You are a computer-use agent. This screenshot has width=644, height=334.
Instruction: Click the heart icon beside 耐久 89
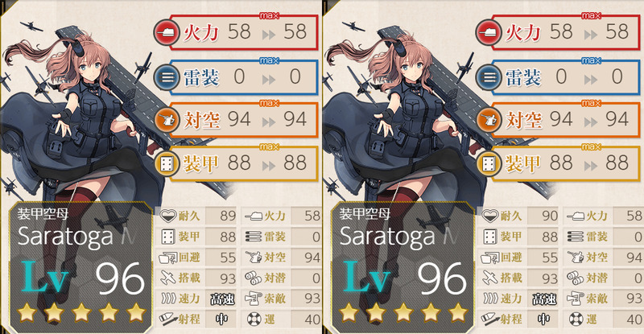[x=167, y=215]
